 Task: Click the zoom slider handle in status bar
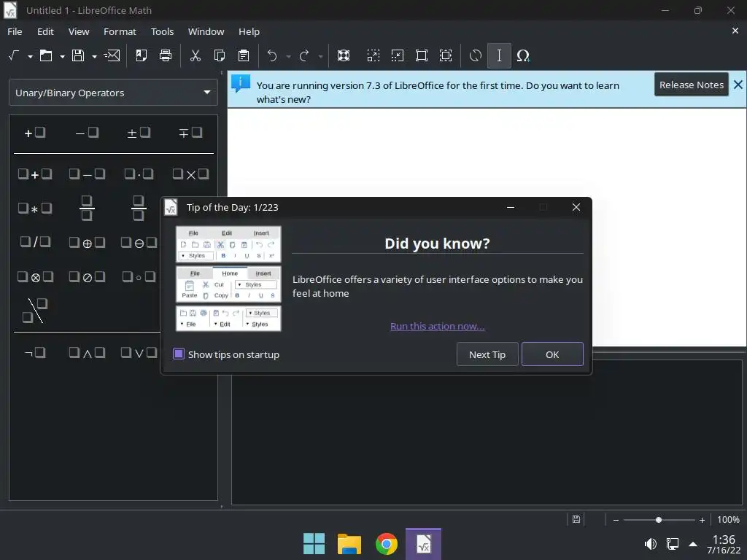[x=659, y=520]
